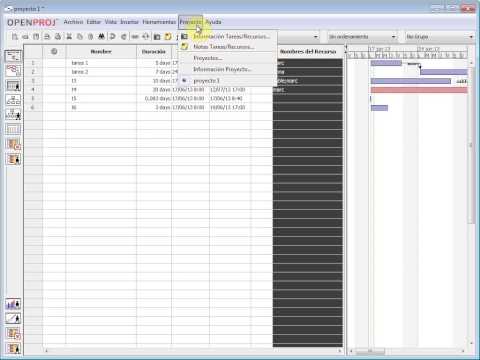Click the Copy toolbar icon

[80, 36]
